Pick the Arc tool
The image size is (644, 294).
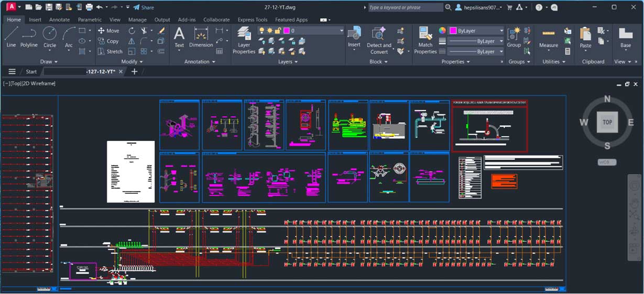(69, 38)
